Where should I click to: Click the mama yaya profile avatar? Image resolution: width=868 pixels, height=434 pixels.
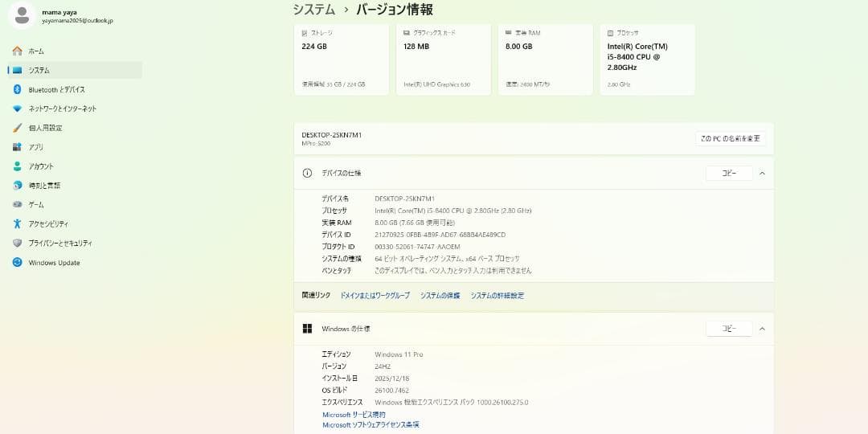click(x=23, y=15)
